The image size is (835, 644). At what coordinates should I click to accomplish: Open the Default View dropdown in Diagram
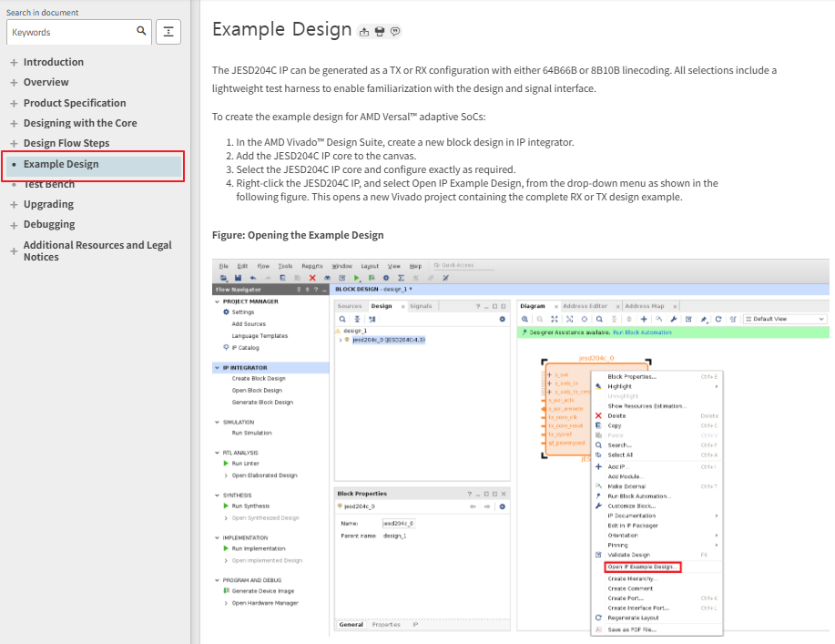(785, 319)
